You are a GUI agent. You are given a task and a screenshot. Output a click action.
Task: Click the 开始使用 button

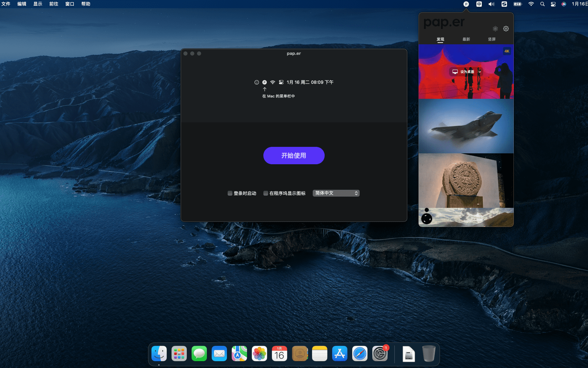(294, 155)
